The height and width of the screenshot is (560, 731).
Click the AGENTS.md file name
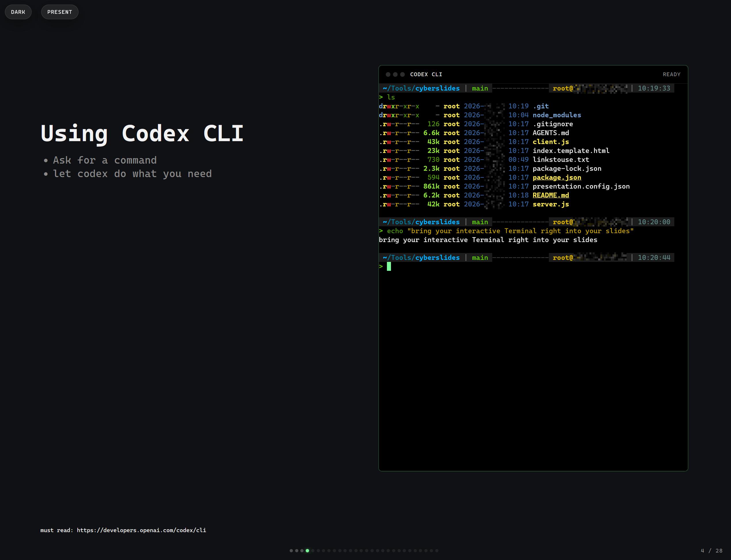[x=551, y=133]
